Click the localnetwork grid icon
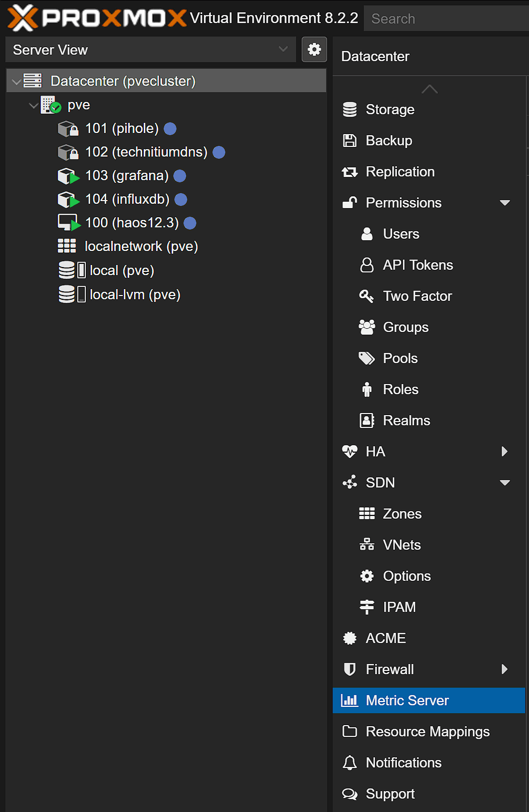529x812 pixels. (67, 246)
